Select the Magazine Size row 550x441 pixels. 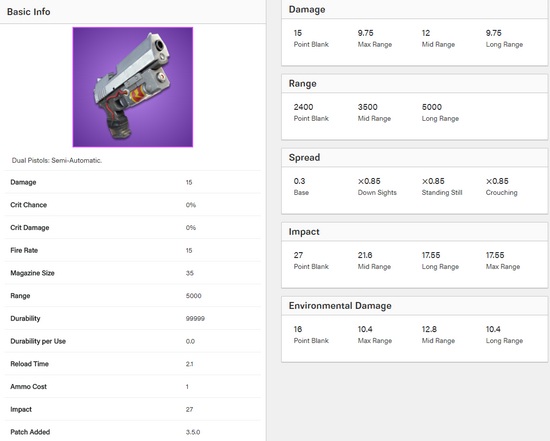coord(132,273)
